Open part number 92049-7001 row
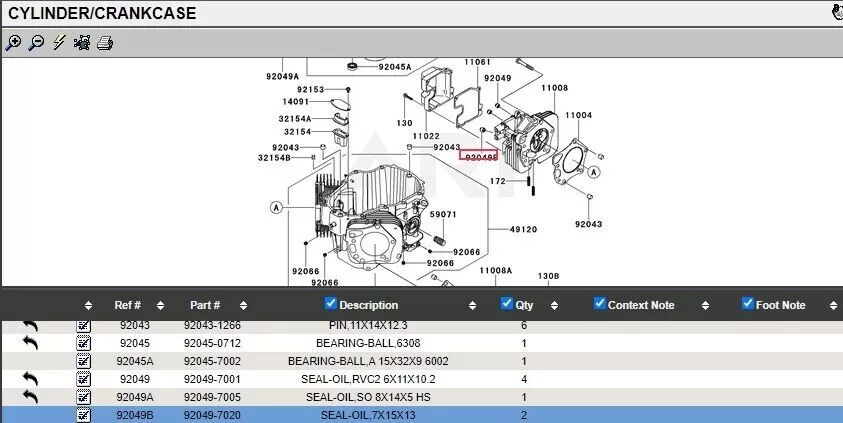Image resolution: width=843 pixels, height=423 pixels. 212,379
